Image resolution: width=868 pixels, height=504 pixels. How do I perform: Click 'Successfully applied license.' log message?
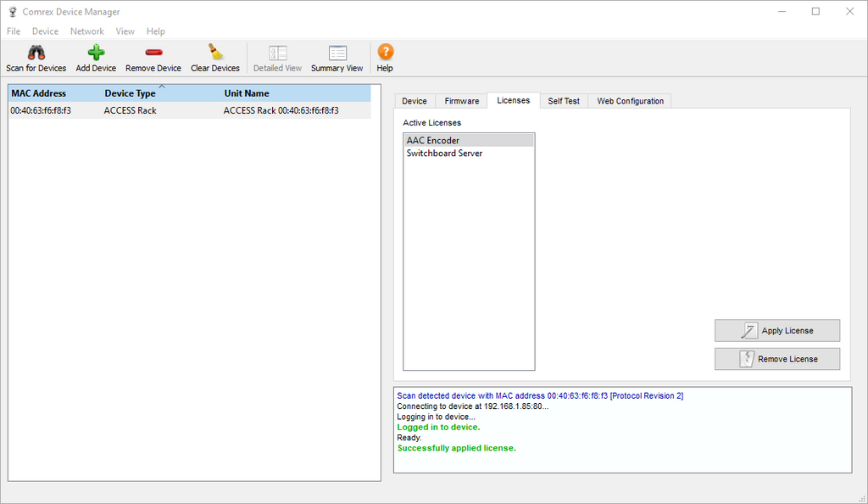456,449
